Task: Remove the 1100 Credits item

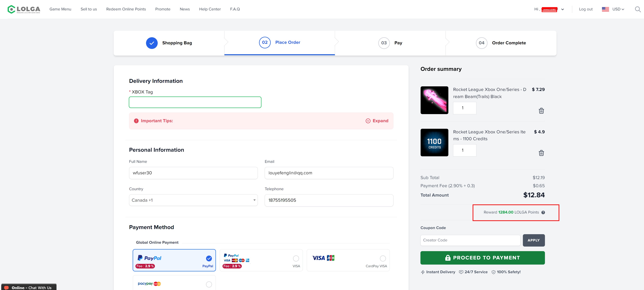Action: [x=541, y=153]
